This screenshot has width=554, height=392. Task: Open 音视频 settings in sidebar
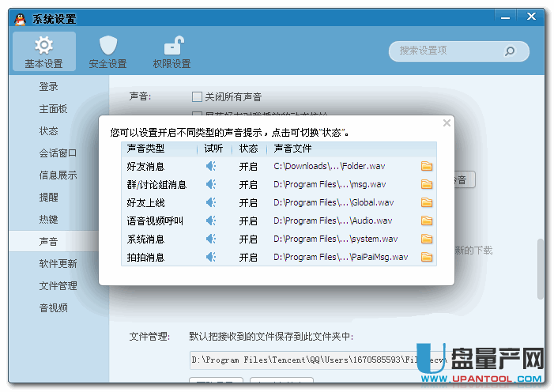pos(53,308)
